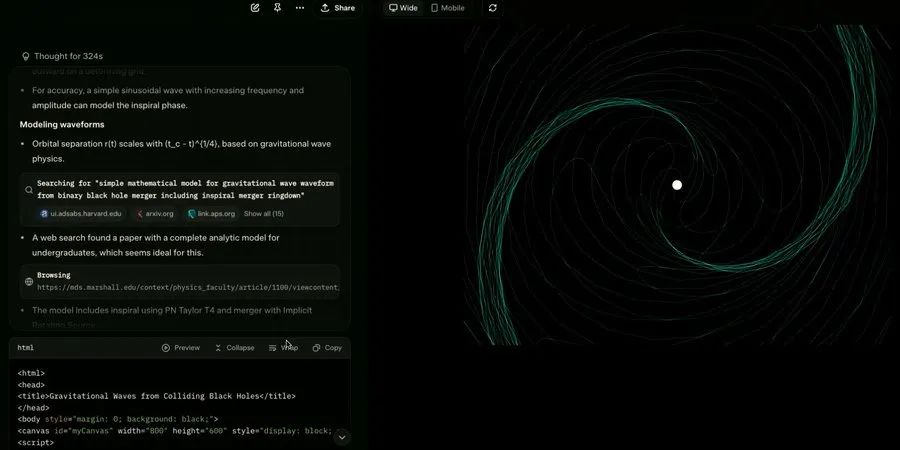This screenshot has width=900, height=450.
Task: Open the arxiv.org source link
Action: (x=154, y=214)
